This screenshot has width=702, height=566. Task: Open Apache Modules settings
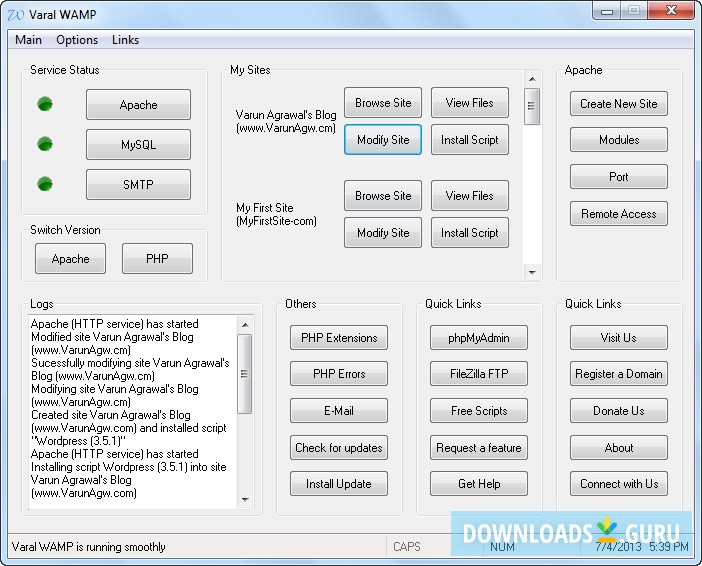[619, 140]
